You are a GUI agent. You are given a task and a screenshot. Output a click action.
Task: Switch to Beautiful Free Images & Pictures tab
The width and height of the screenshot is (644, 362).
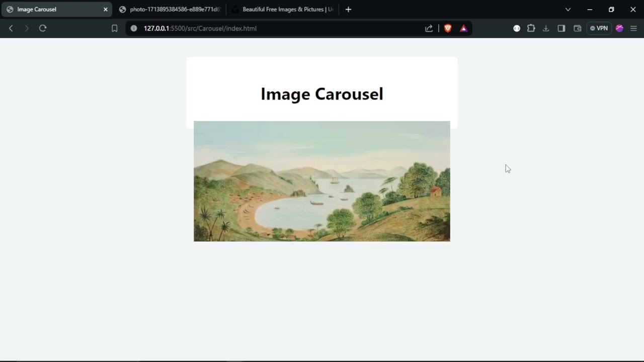tap(283, 9)
